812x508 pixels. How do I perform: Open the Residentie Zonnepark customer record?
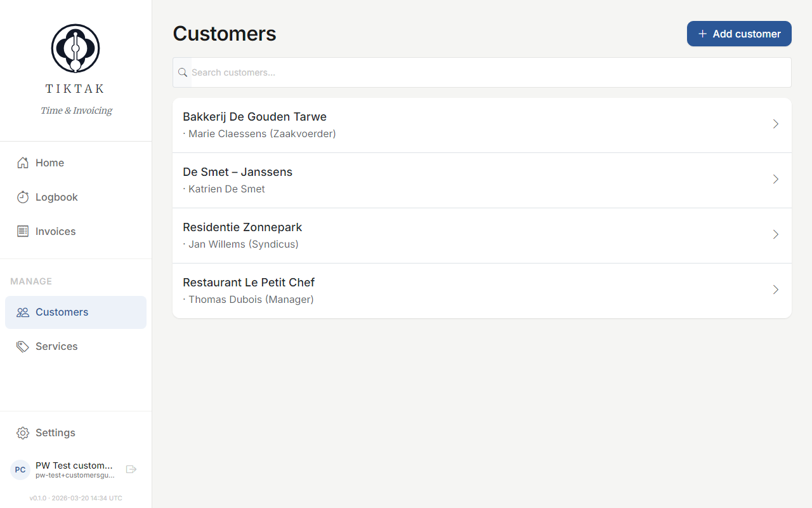444,235
